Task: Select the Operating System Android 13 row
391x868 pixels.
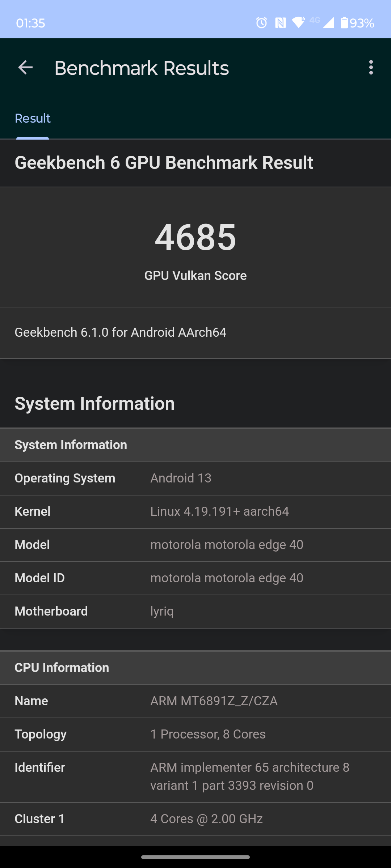Action: pyautogui.click(x=195, y=478)
